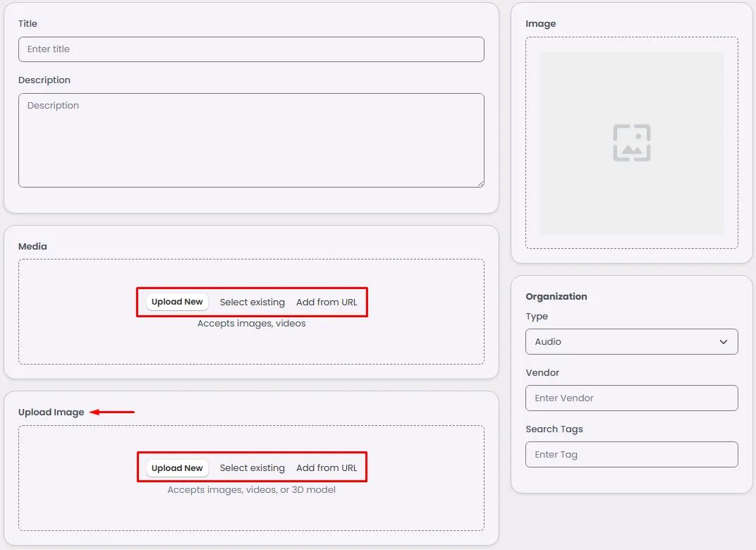The image size is (756, 550).
Task: Click the Vendor field label
Action: pos(542,372)
